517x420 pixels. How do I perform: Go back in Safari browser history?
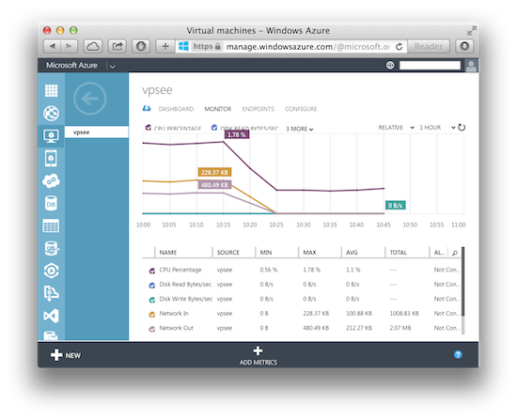[52, 46]
